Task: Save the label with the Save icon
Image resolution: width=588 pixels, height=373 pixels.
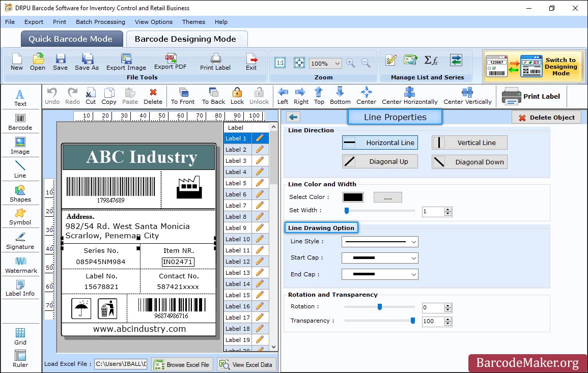Action: click(x=61, y=62)
